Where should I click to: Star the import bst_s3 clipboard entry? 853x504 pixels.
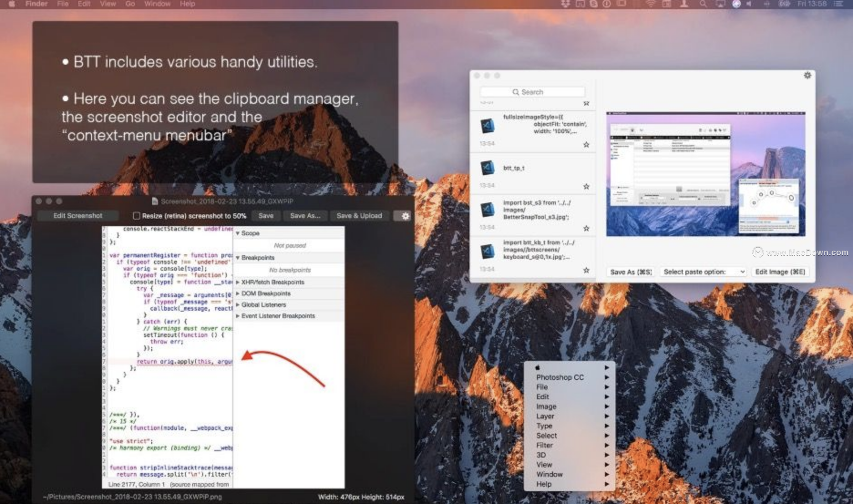pyautogui.click(x=586, y=228)
